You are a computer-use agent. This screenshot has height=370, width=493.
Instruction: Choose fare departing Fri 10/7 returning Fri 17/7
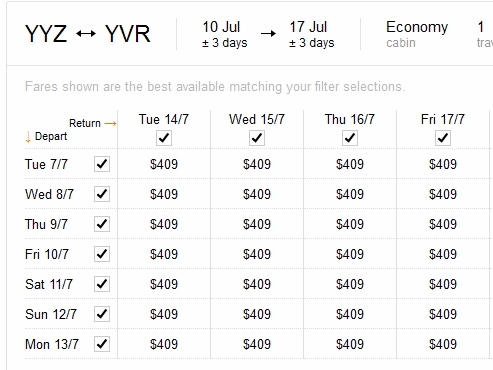click(443, 254)
